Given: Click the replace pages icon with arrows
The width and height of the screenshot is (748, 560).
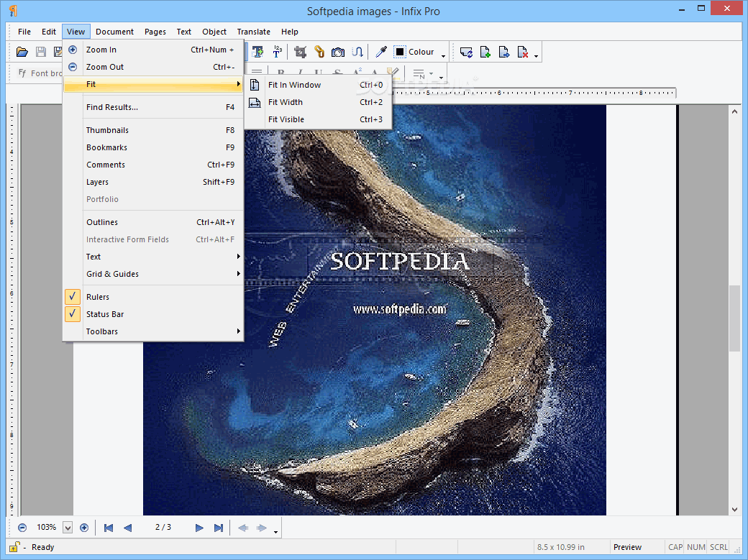Looking at the screenshot, I should (466, 52).
